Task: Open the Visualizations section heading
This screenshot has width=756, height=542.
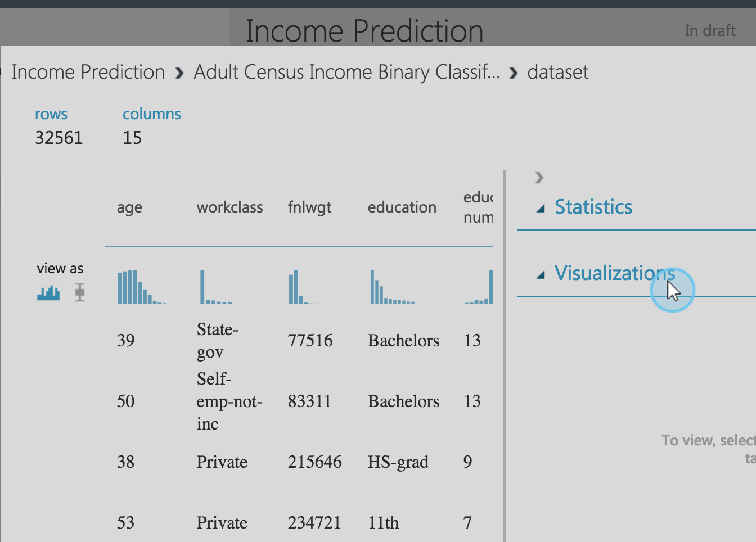Action: pyautogui.click(x=615, y=273)
